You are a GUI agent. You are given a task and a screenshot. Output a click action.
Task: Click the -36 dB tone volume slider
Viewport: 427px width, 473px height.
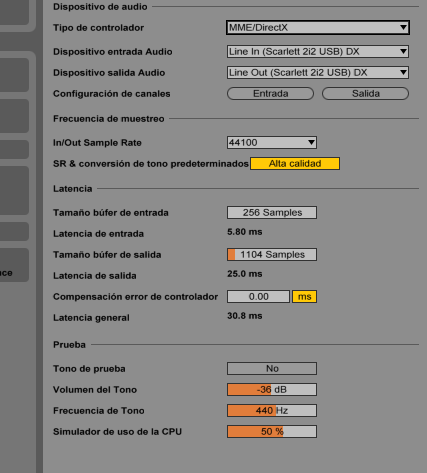click(x=272, y=390)
